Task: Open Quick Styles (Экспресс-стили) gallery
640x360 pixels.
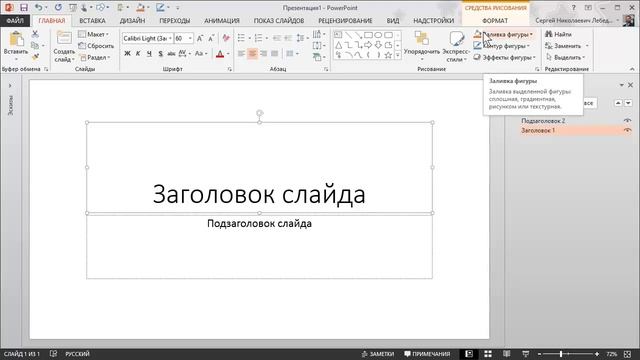Action: coord(456,47)
